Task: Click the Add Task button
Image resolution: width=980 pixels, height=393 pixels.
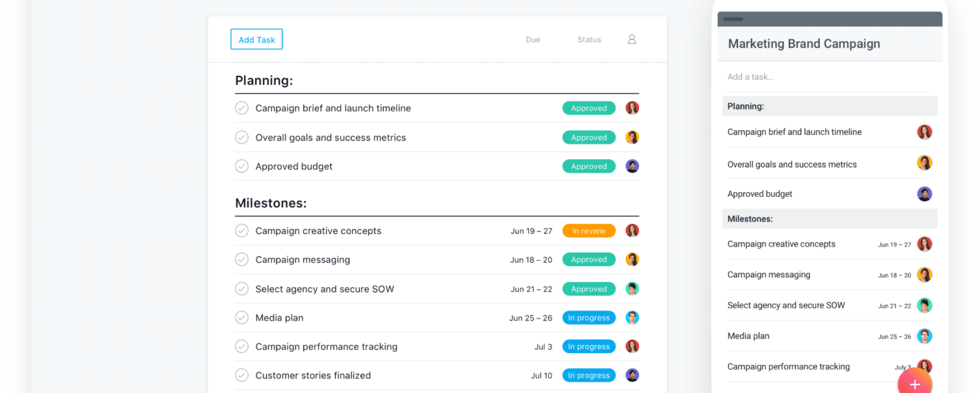Action: coord(256,40)
